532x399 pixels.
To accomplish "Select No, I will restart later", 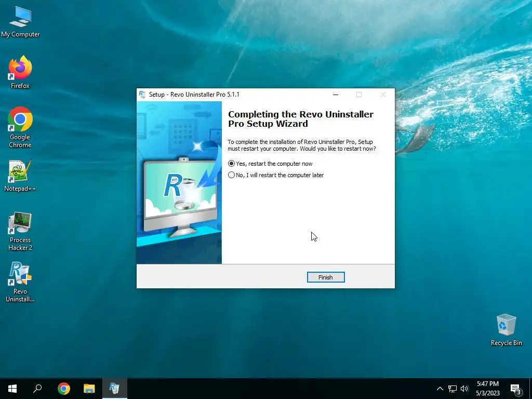I will [276, 175].
